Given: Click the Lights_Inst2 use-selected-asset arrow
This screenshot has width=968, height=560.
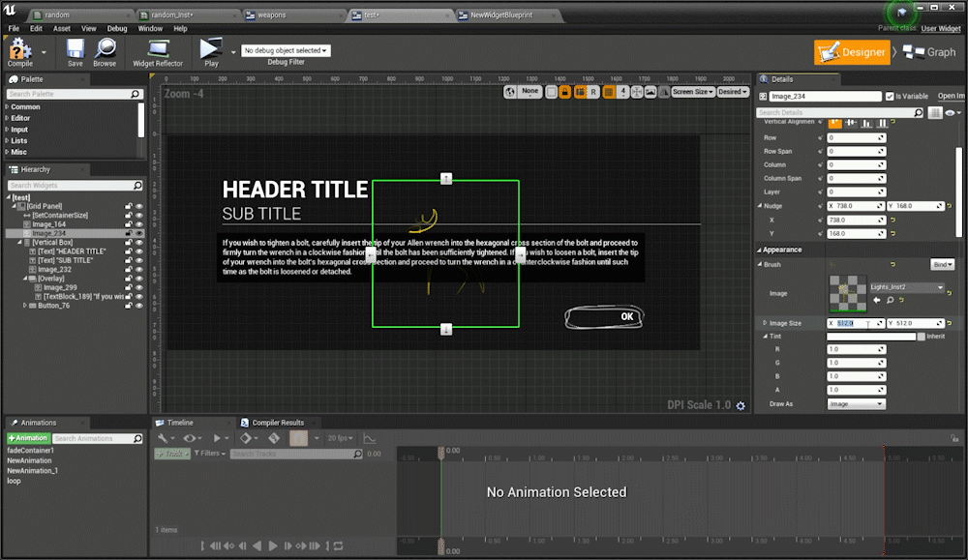Looking at the screenshot, I should pos(877,301).
